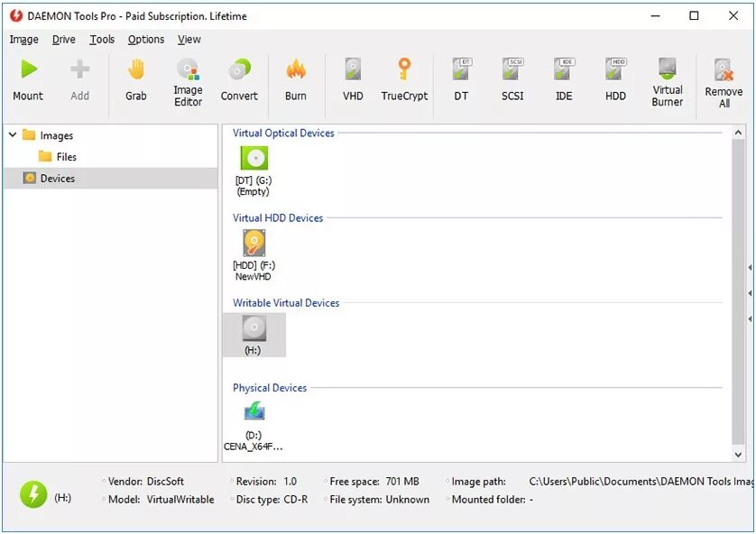Click the green Mount play icon

coord(29,69)
